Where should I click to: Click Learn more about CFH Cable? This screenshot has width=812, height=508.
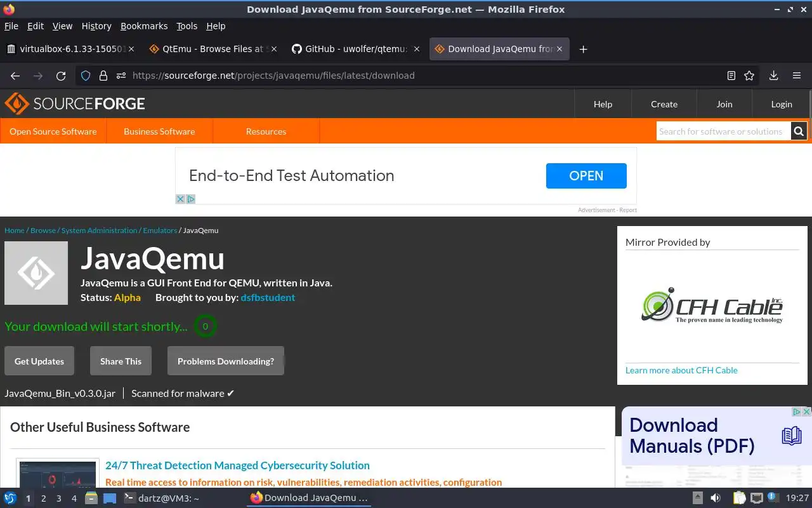point(681,370)
